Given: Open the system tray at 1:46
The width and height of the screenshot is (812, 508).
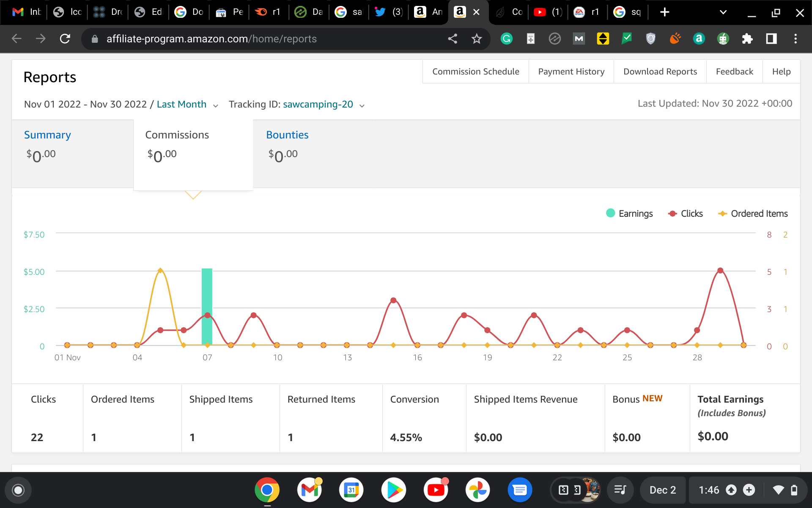Looking at the screenshot, I should 748,490.
